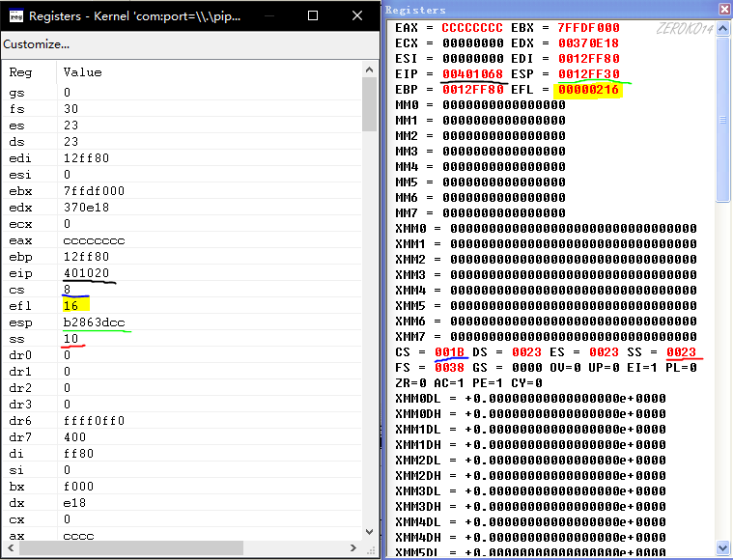Select di value ff80
Screen dimensions: 733x560
[x=78, y=454]
